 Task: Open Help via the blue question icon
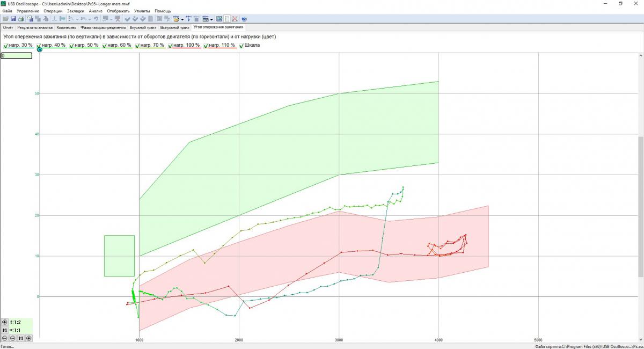(x=244, y=19)
